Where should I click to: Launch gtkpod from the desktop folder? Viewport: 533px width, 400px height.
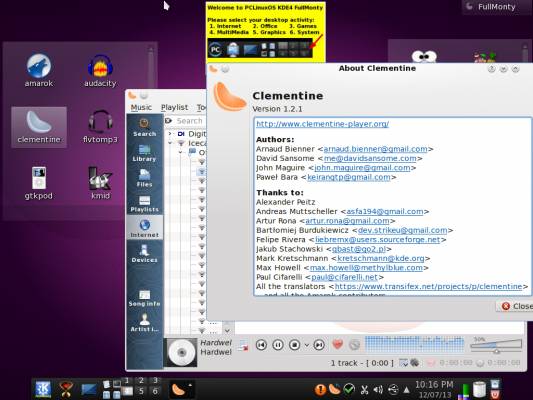click(x=39, y=184)
